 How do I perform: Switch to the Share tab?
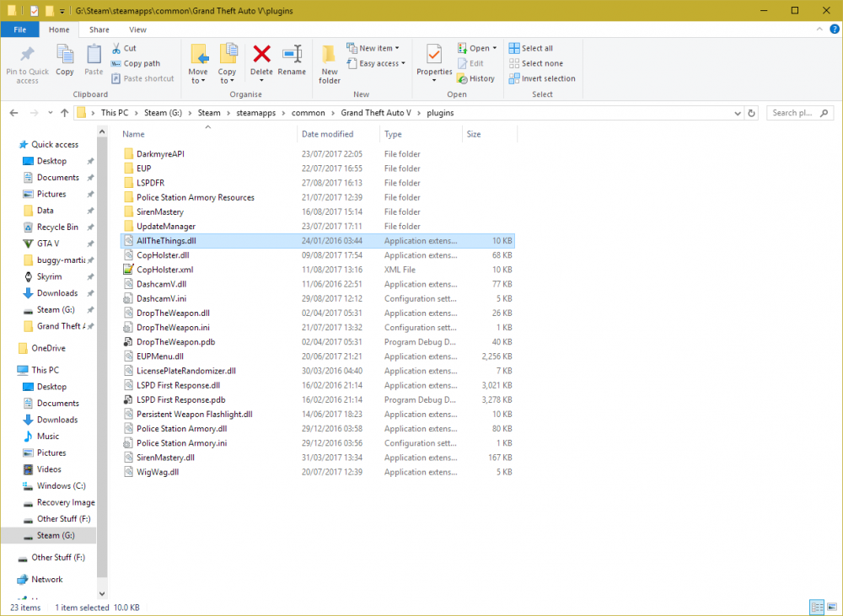(99, 28)
